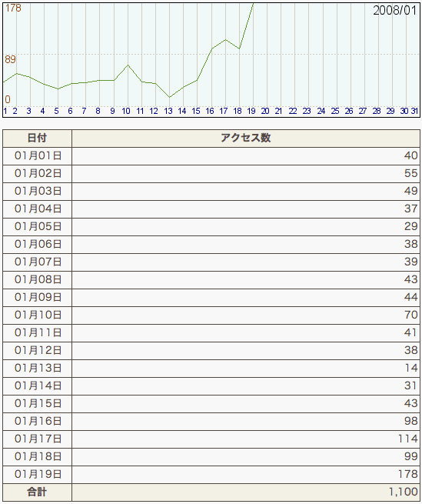
Task: Click the 89 y-axis label on chart
Action: point(10,59)
